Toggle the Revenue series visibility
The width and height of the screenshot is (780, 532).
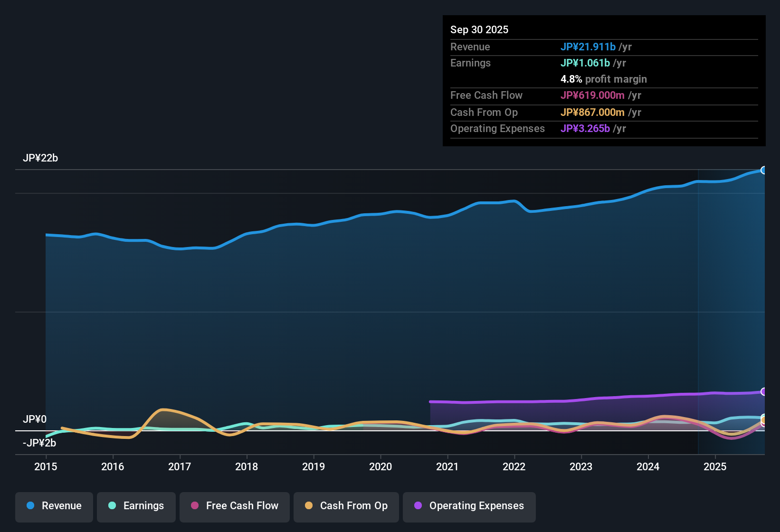[x=54, y=506]
